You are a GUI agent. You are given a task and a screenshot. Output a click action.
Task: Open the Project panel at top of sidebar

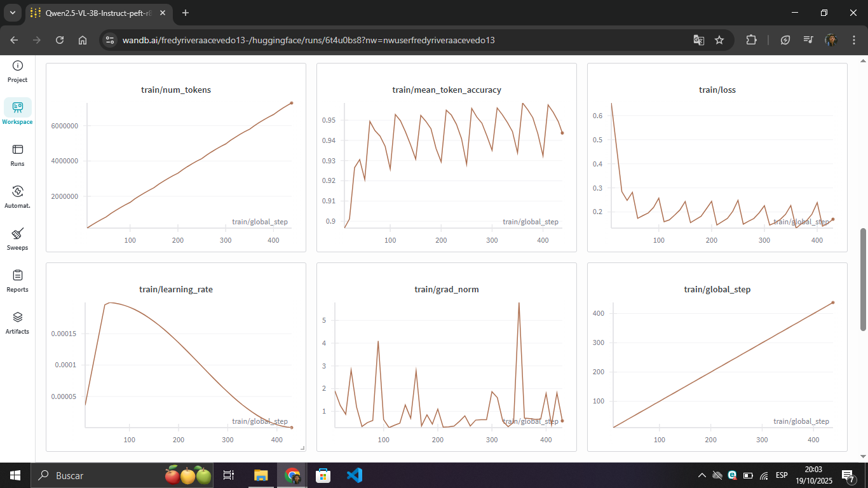point(17,70)
